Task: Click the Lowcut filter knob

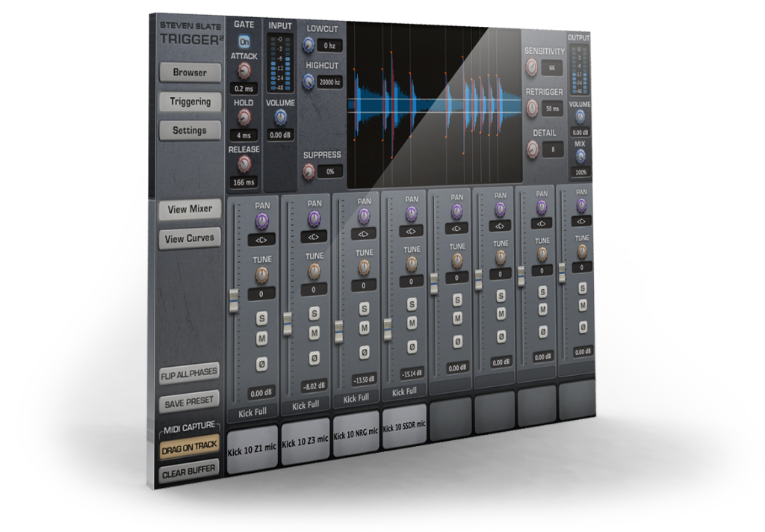Action: click(308, 46)
